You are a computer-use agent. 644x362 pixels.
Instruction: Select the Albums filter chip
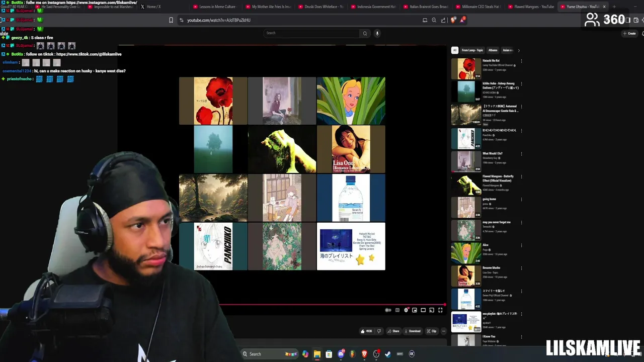pyautogui.click(x=493, y=50)
